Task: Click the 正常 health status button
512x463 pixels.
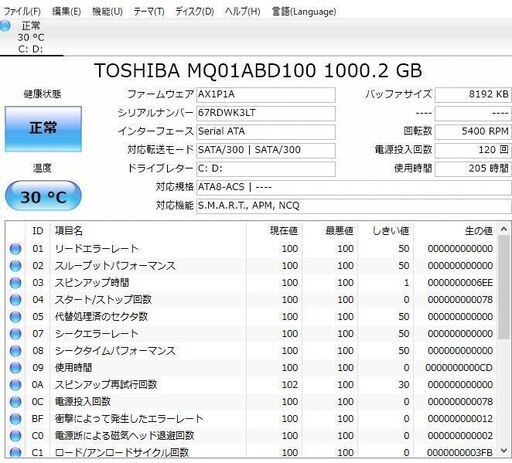Action: tap(43, 129)
